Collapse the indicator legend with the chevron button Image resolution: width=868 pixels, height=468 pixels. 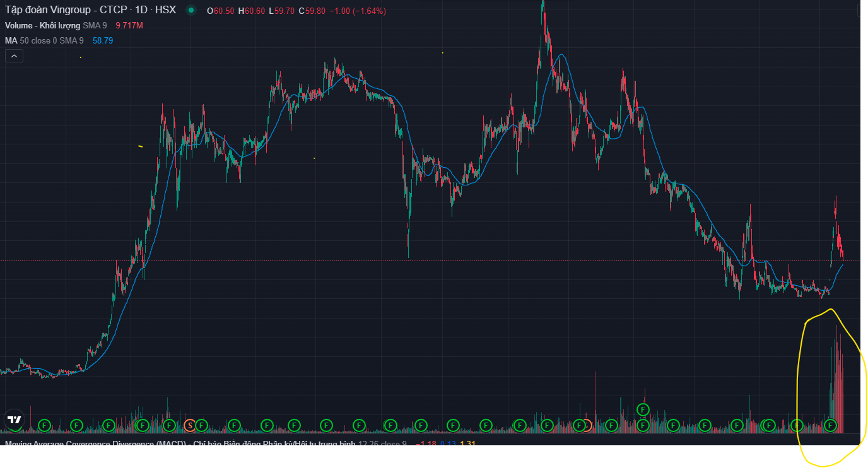pos(14,56)
